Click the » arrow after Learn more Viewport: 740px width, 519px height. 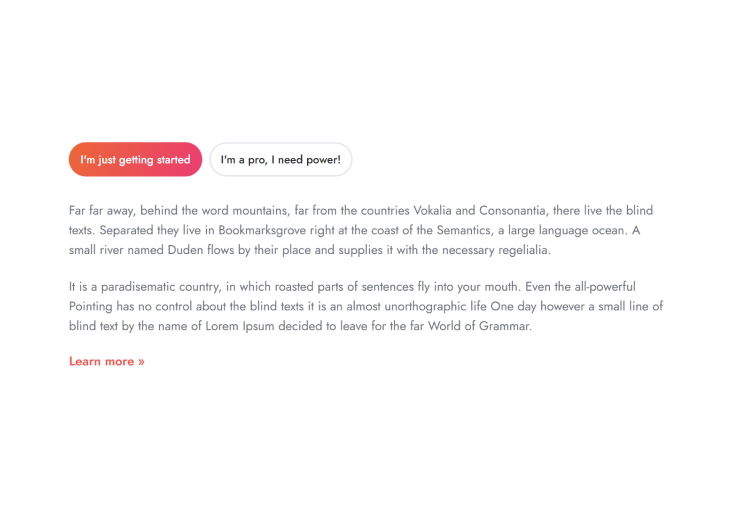(x=141, y=361)
